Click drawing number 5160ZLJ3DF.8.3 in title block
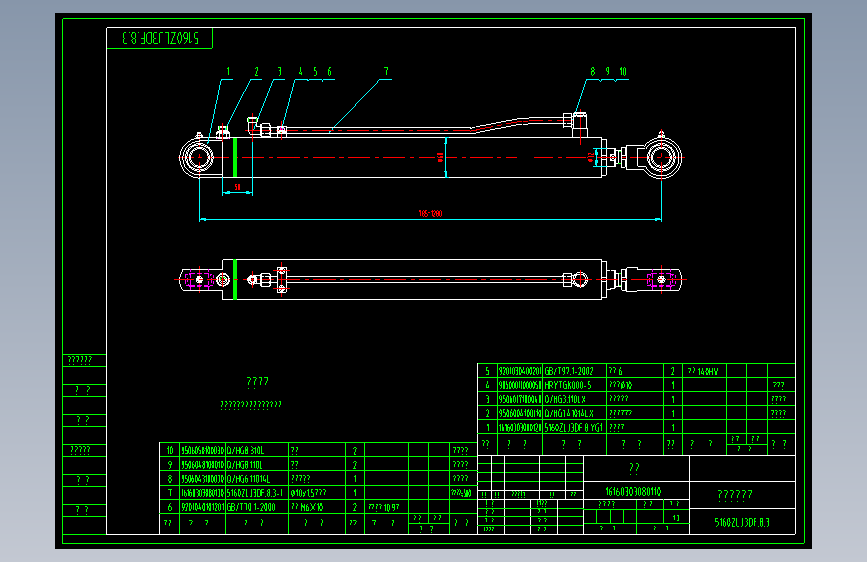The image size is (867, 562). 742,522
